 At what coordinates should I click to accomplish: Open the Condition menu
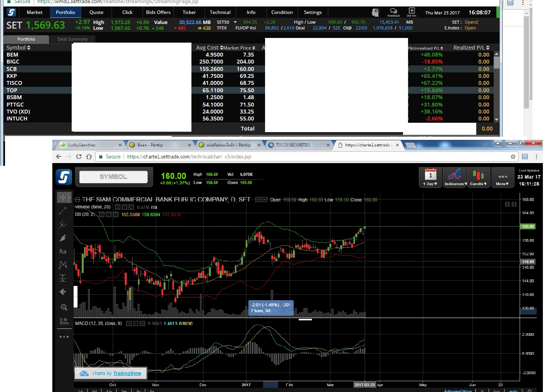click(x=282, y=12)
